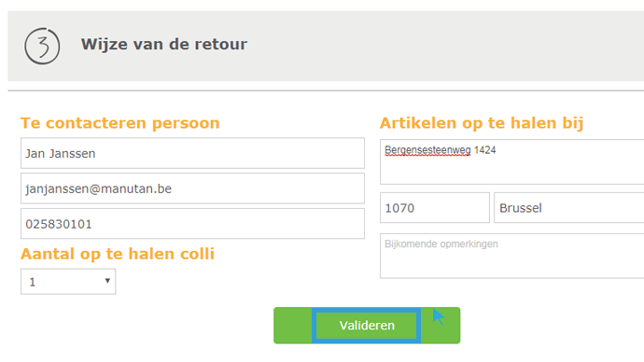Click the divider line below the header
The width and height of the screenshot is (644, 362).
pyautogui.click(x=326, y=90)
